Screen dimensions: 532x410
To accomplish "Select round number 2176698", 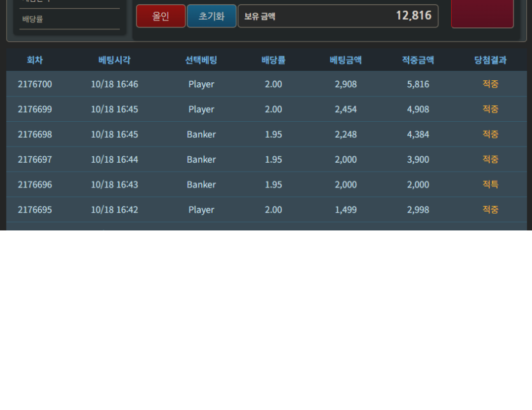I will pos(35,134).
